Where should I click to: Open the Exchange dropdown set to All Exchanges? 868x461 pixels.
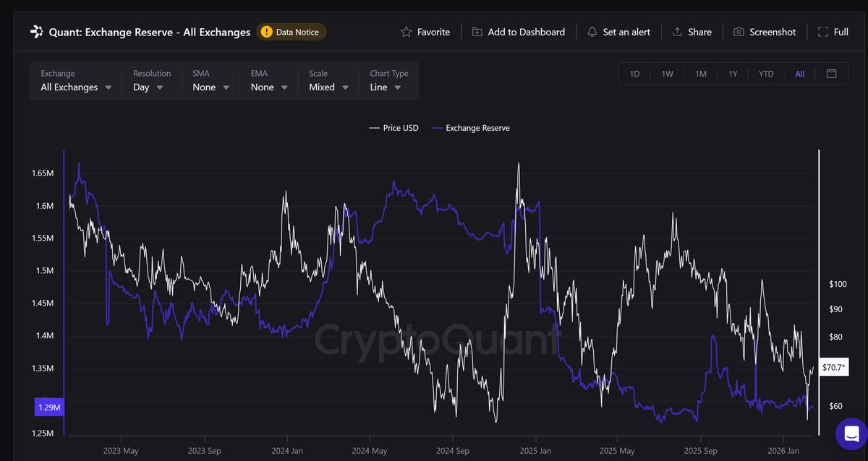pyautogui.click(x=76, y=81)
